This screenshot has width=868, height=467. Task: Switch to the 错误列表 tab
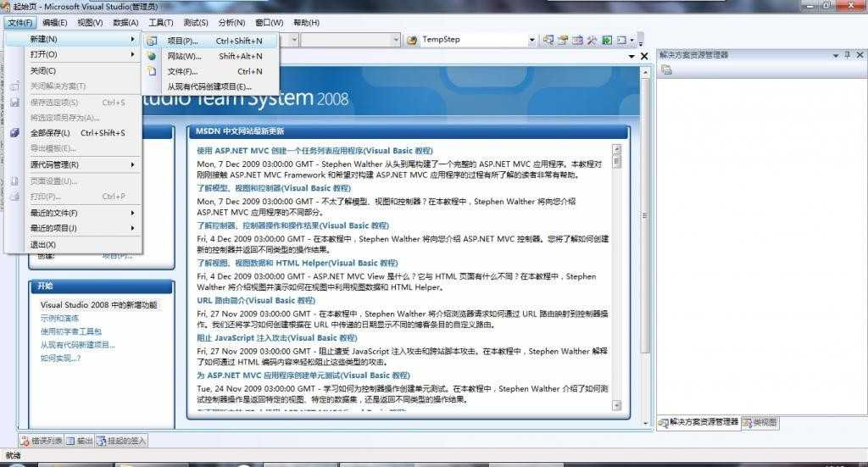pyautogui.click(x=42, y=441)
